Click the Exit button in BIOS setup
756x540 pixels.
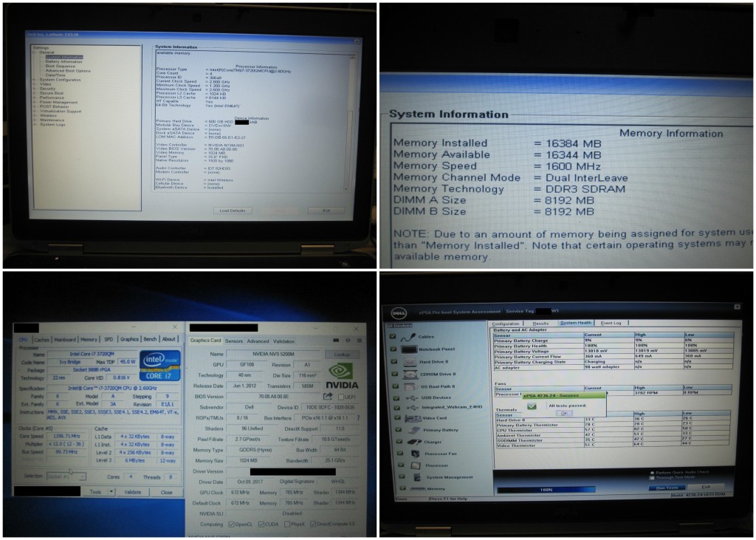tap(326, 211)
